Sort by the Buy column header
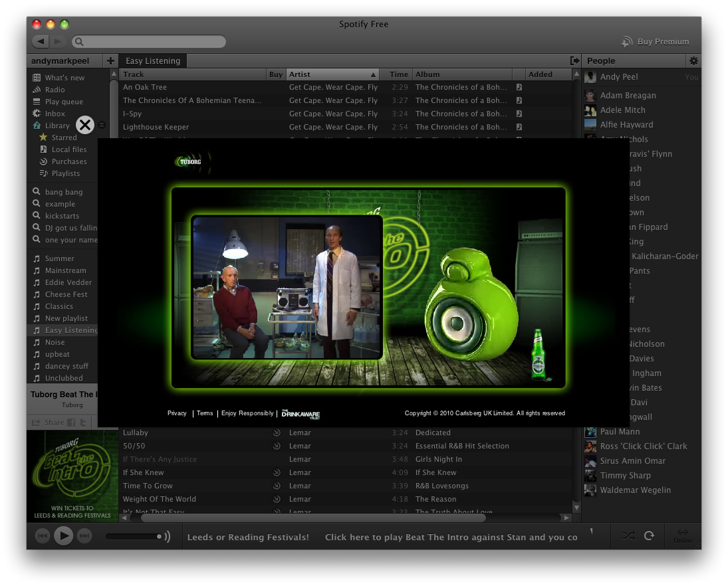This screenshot has width=728, height=586. (x=276, y=74)
